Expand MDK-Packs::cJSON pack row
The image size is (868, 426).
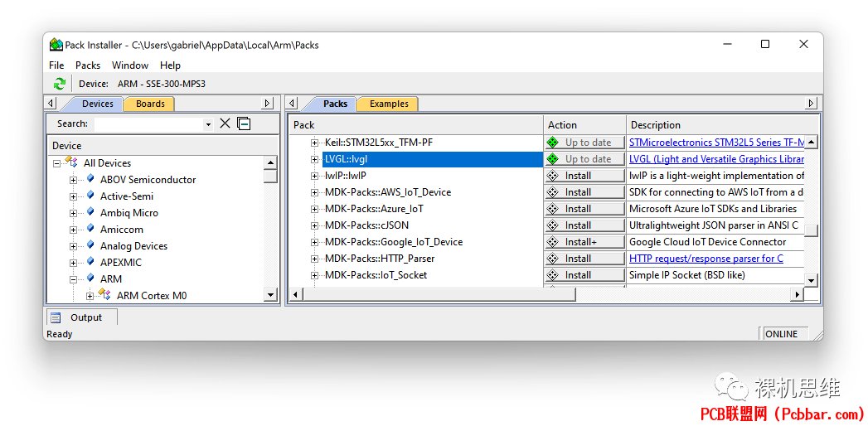pos(314,225)
